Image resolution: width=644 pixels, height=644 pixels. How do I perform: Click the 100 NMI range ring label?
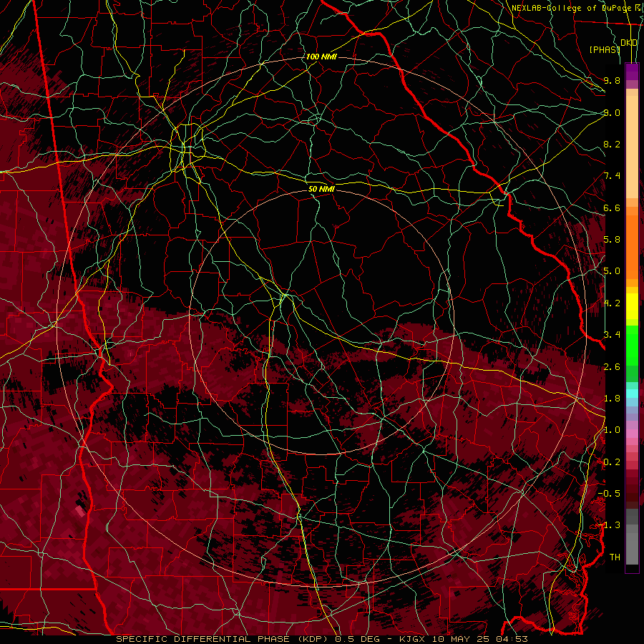321,57
